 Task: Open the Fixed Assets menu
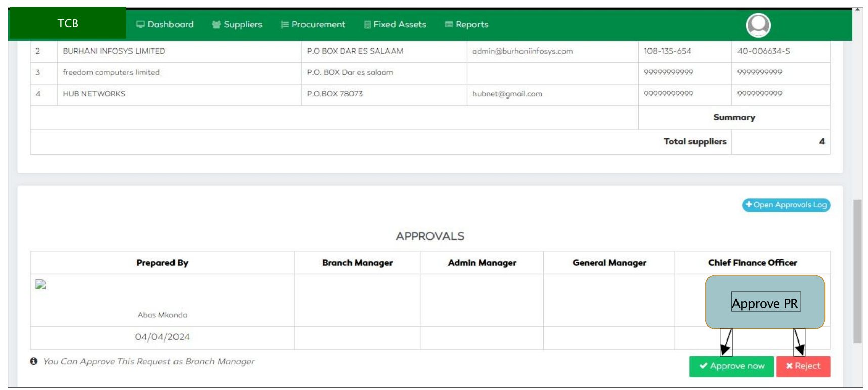click(x=395, y=24)
